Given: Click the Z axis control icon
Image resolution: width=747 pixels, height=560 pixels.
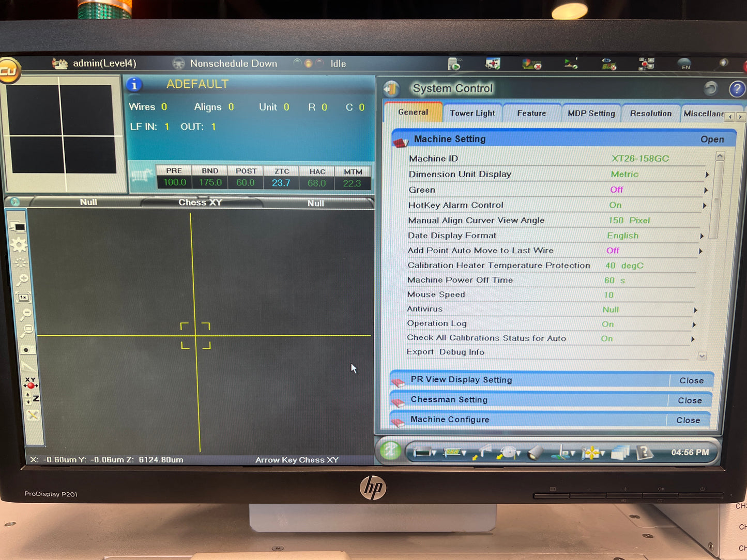Looking at the screenshot, I should [32, 398].
